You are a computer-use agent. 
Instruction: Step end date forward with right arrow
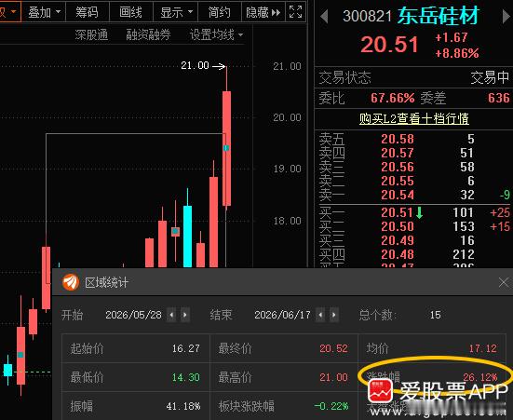tap(333, 315)
